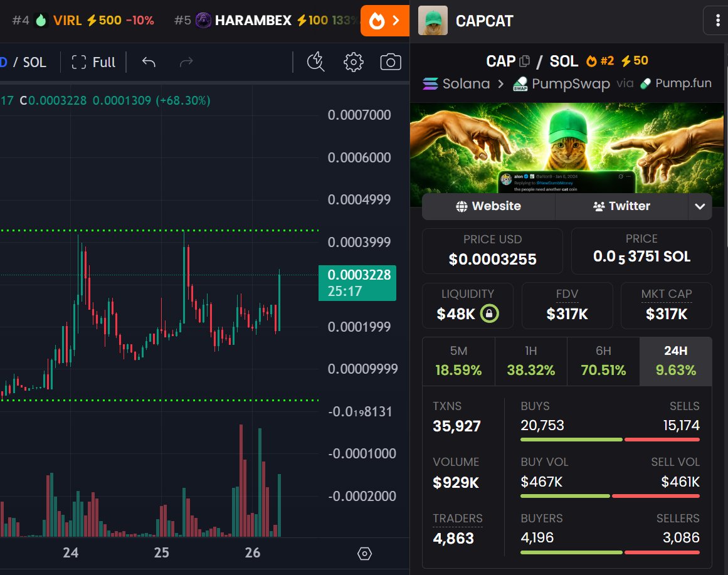Click the Solana chain logo
Viewport: 728px width, 575px height.
coord(430,83)
